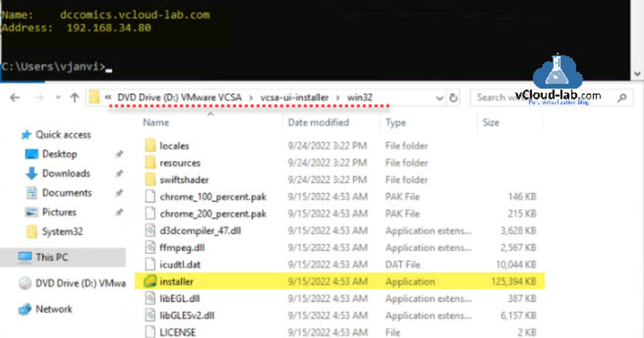
Task: Refresh the win32 folder view
Action: pos(453,98)
